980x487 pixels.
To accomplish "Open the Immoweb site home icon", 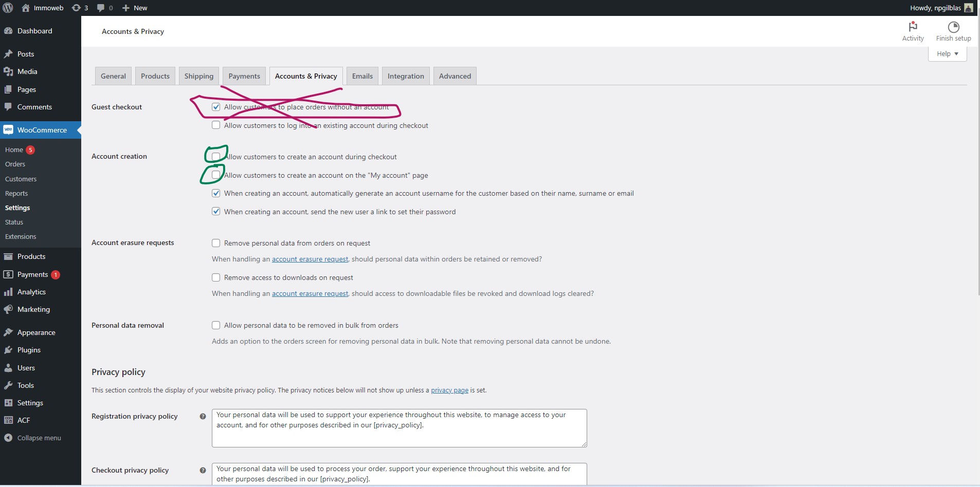I will click(26, 8).
